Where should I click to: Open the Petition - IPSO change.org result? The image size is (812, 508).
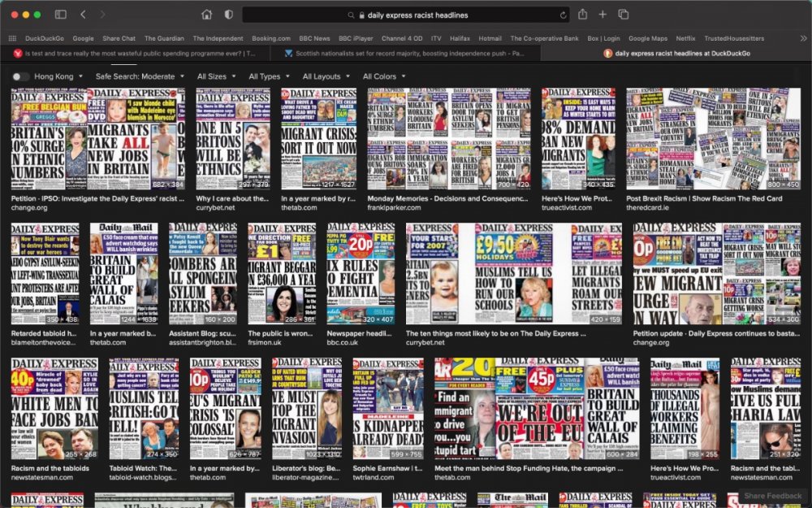[98, 198]
